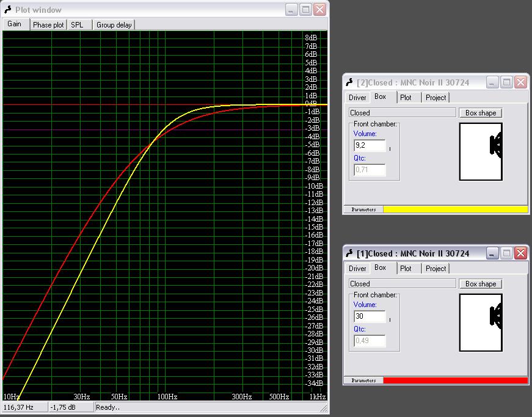Maximize the [1]Closed window
Screen dimensions: 532x417
tap(506, 253)
